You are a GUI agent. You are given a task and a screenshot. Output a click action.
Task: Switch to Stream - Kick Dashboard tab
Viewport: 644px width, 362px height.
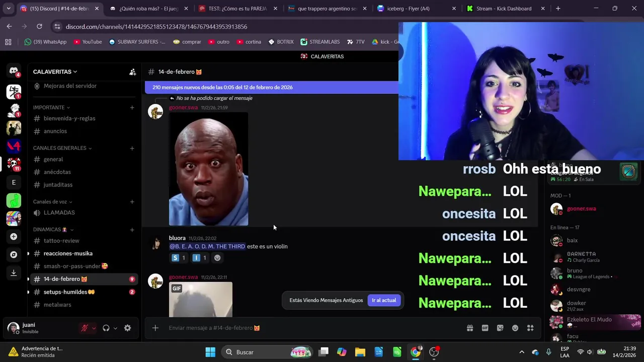pyautogui.click(x=505, y=9)
